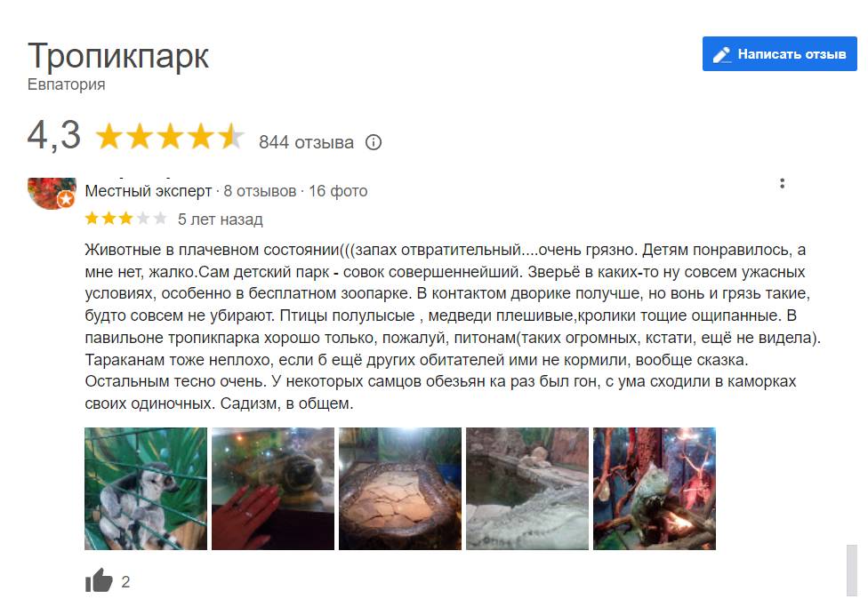Click the review's three-star rating
868x615 pixels.
click(125, 219)
